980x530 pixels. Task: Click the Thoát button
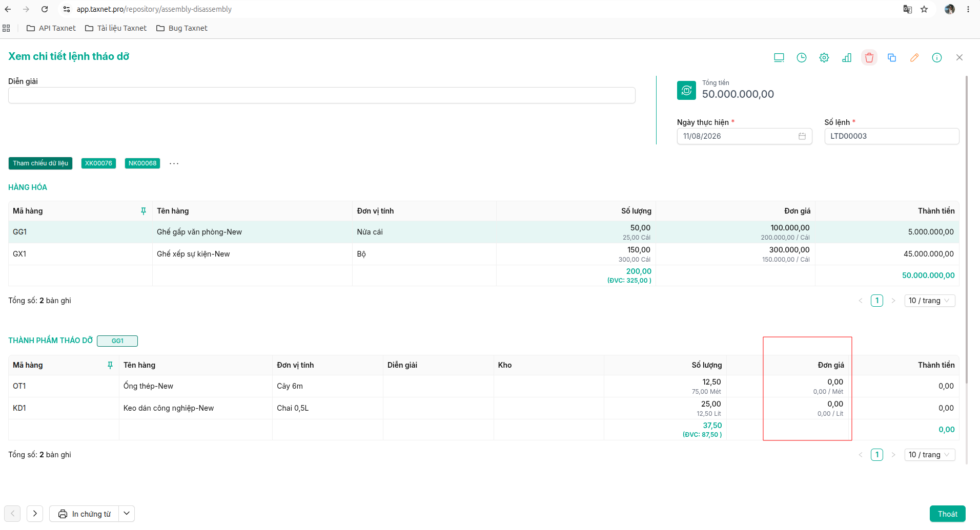point(947,514)
